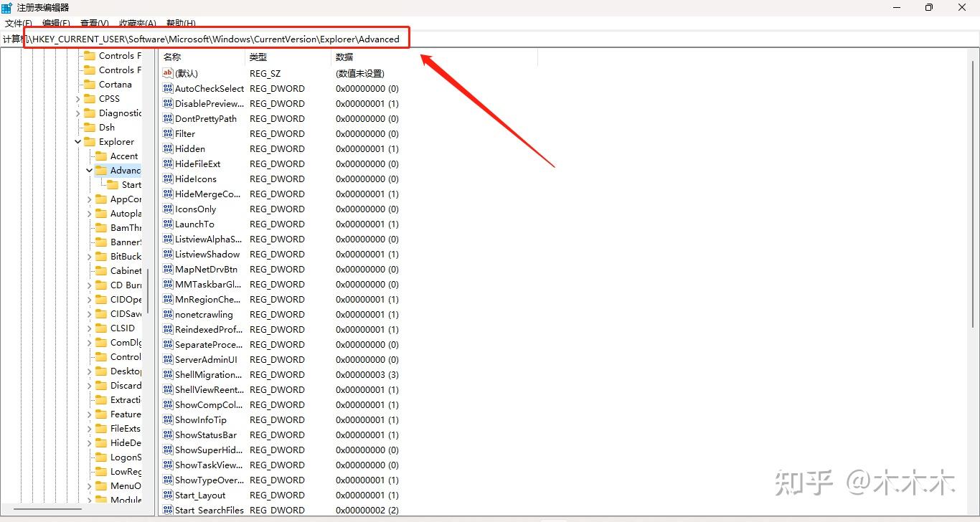Select the HideIcons value icon
The height and width of the screenshot is (522, 980).
168,179
